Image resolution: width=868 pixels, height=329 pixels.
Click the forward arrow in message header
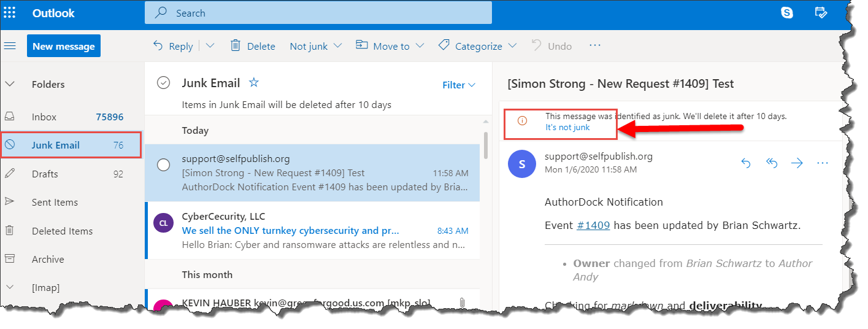(797, 163)
